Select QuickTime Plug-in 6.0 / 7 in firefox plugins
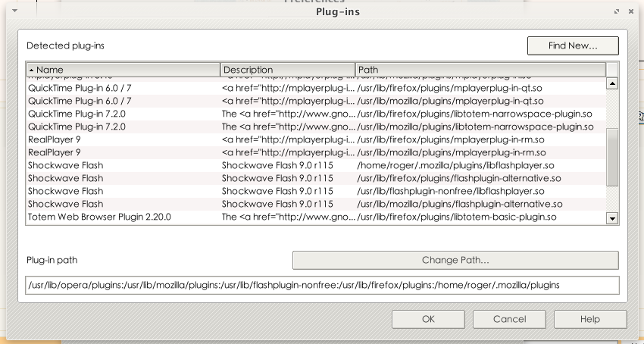This screenshot has width=644, height=344. (316, 89)
